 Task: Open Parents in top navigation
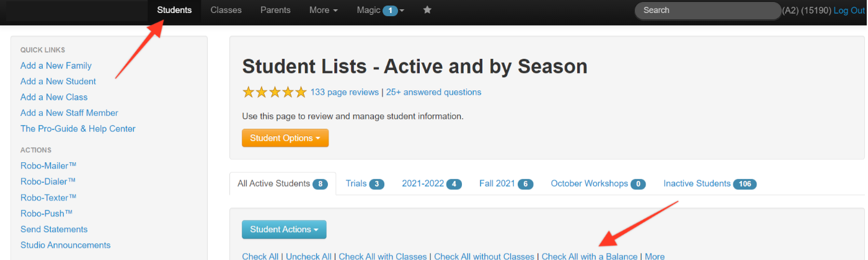coord(275,10)
